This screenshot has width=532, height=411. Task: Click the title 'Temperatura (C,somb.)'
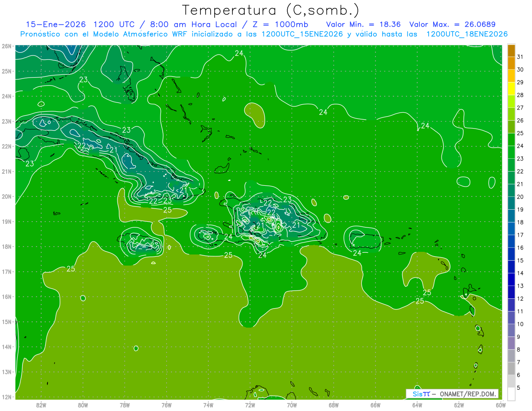point(271,10)
